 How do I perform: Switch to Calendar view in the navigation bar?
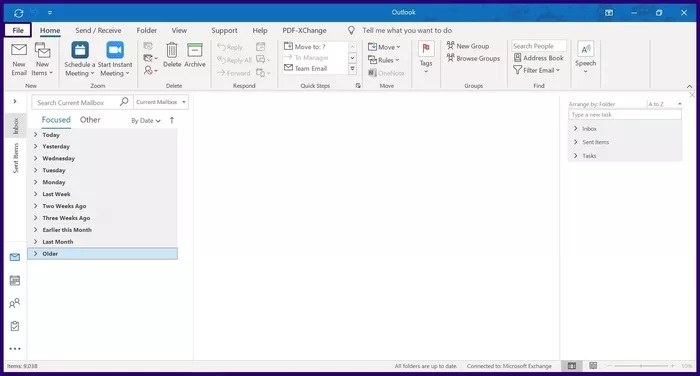15,280
